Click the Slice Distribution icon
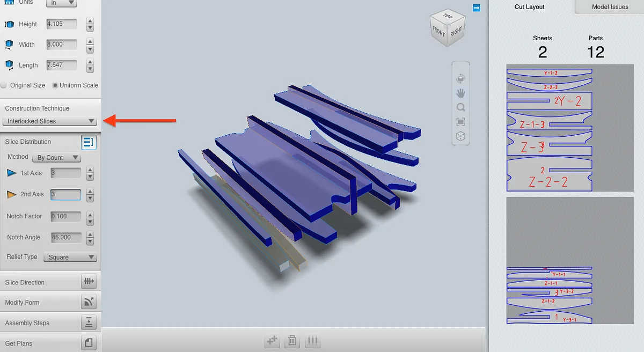 pos(89,142)
